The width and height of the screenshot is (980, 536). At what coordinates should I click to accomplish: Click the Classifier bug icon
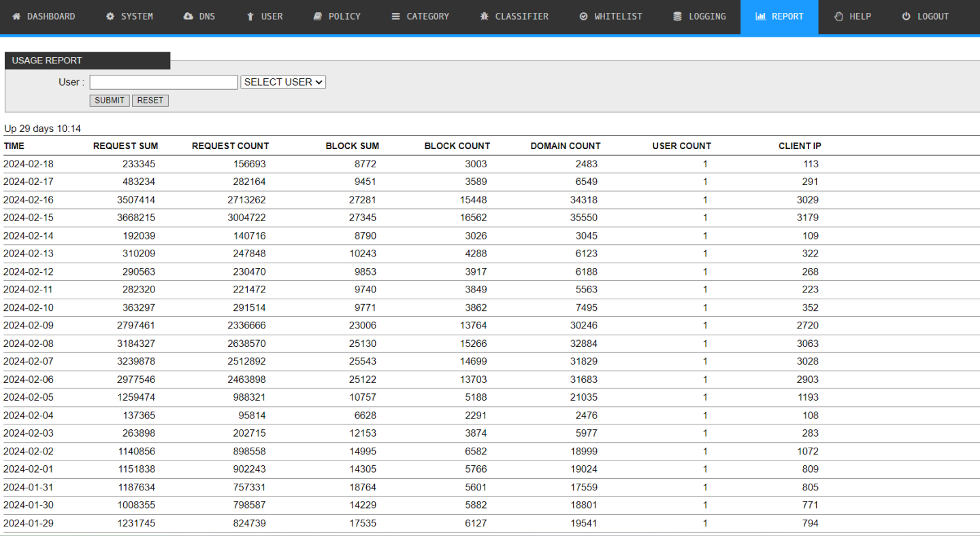tap(484, 16)
